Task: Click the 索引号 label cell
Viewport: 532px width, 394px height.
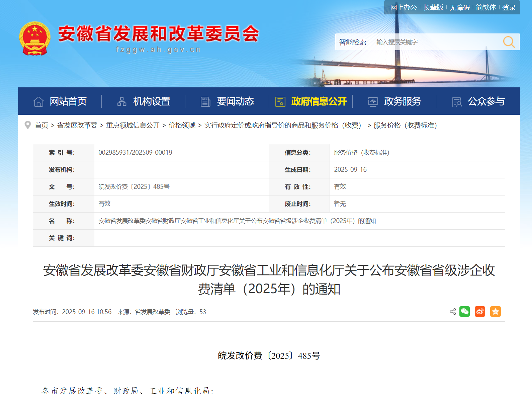Action: 64,153
